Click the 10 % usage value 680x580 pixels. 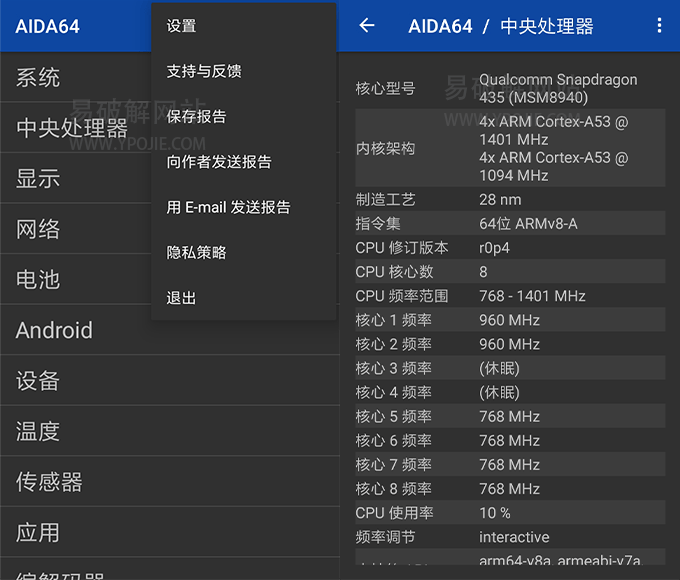click(495, 513)
